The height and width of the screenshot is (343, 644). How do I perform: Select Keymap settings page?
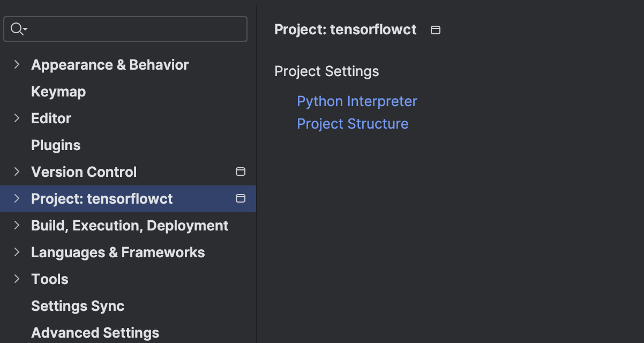(58, 92)
